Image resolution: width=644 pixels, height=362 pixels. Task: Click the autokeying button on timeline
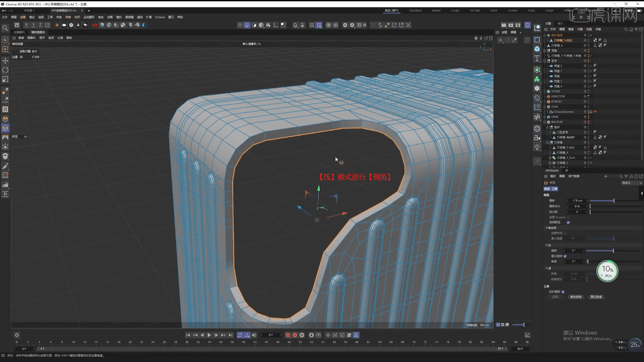295,335
